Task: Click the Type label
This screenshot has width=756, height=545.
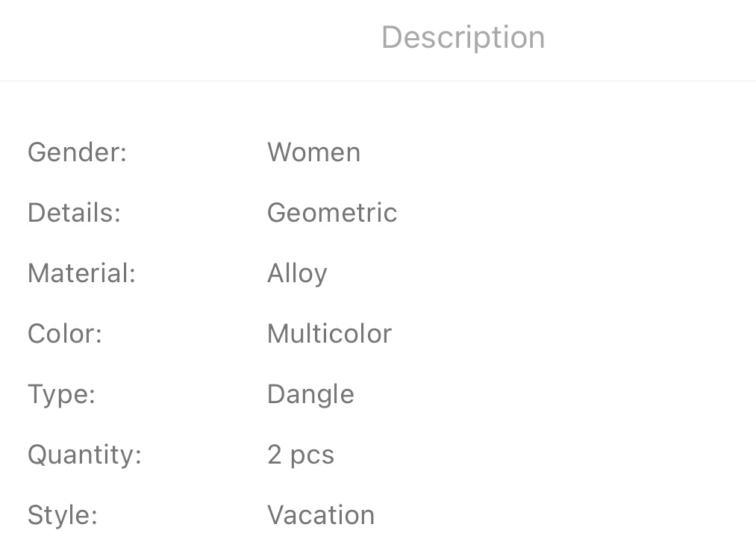Action: (x=61, y=395)
